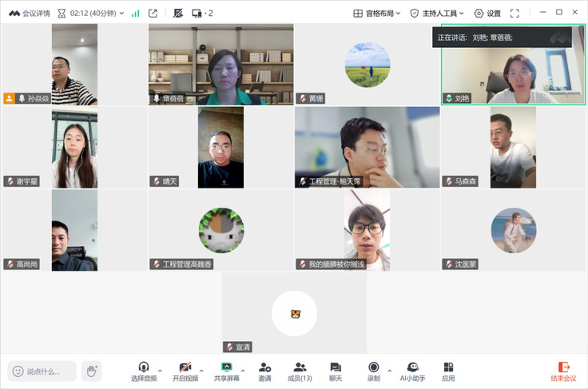
Task: Expand the arrow next to 开启视频
Action: 201,371
